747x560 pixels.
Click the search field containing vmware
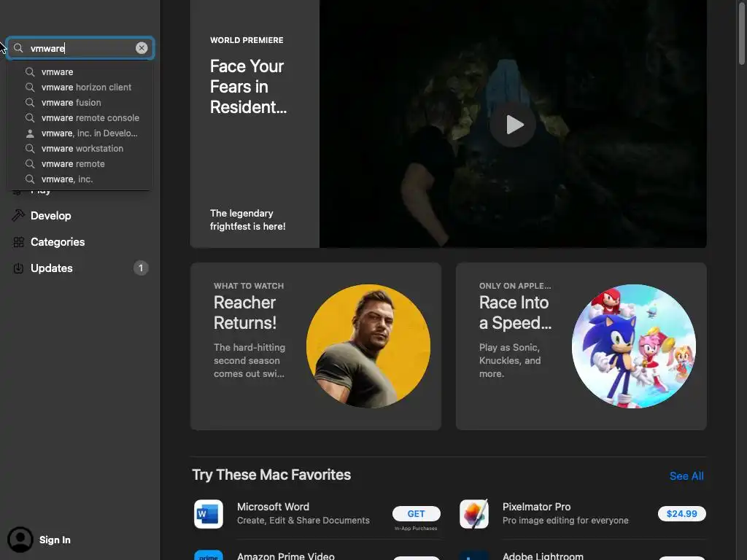(80, 48)
